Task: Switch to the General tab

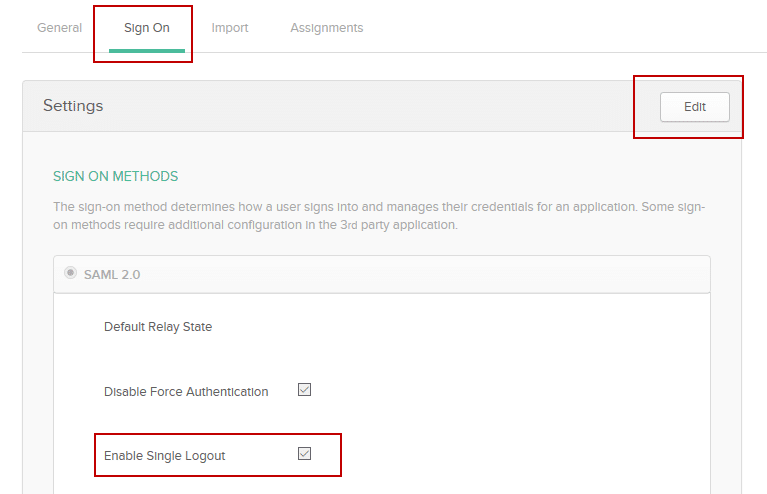Action: pyautogui.click(x=59, y=28)
